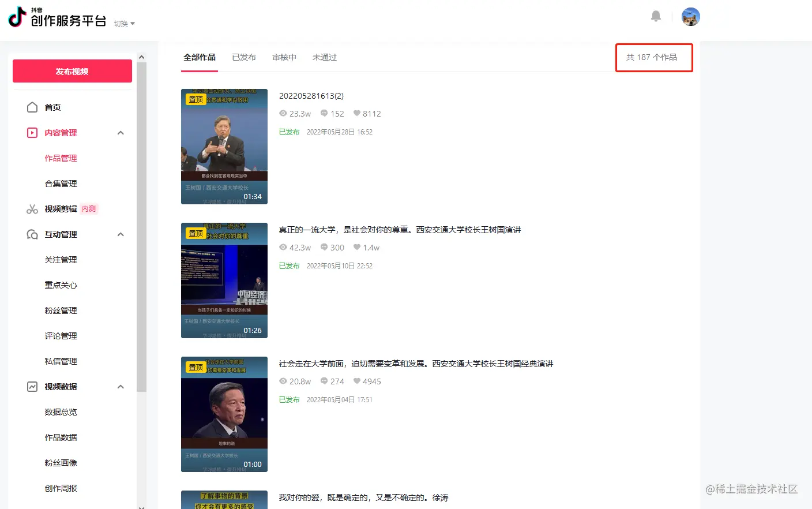
Task: Open 数据总览 in the sidebar
Action: tap(61, 412)
